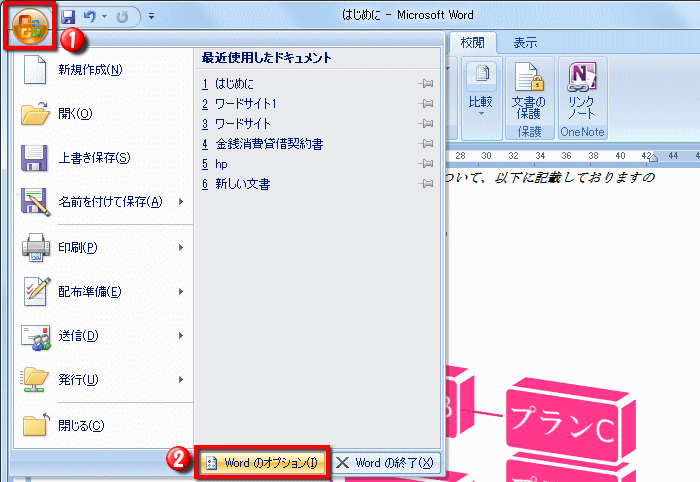Click the open folder icon for 開く
700x482 pixels.
pyautogui.click(x=35, y=113)
